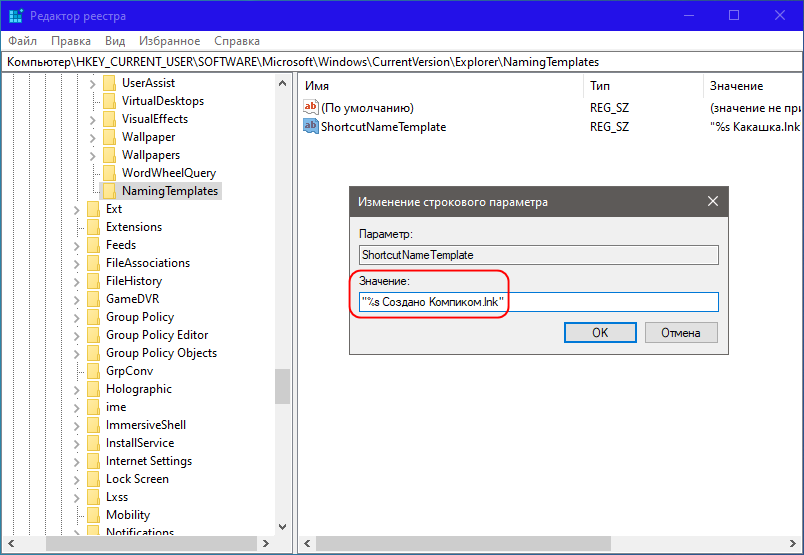804x555 pixels.
Task: Expand the Group Policy Editor node
Action: 76,335
